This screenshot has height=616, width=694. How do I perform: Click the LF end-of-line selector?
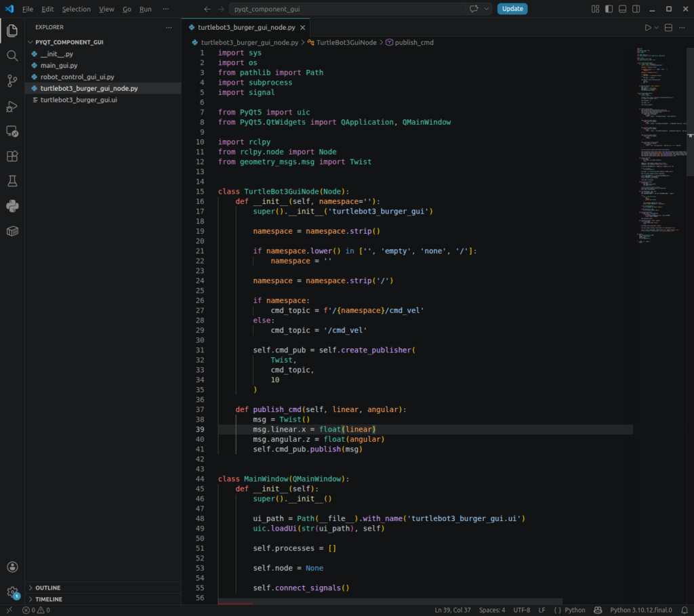pos(542,611)
